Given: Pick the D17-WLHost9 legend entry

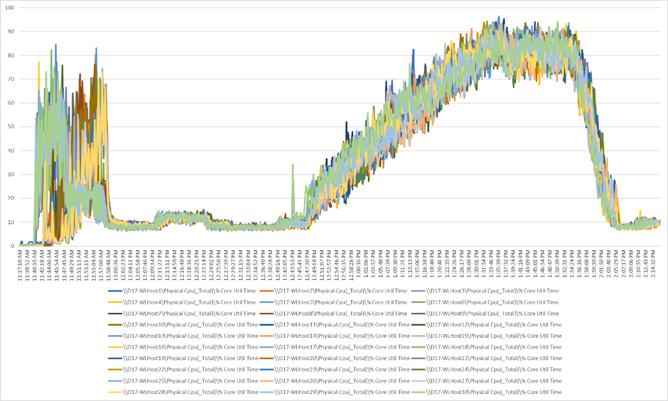Looking at the screenshot, I should pyautogui.click(x=485, y=314).
